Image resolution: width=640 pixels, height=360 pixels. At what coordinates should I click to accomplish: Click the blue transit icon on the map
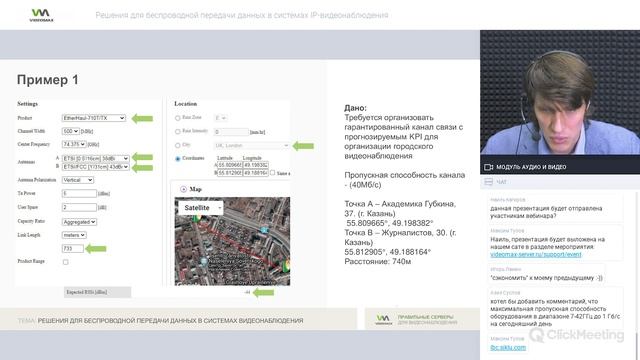coord(264,230)
